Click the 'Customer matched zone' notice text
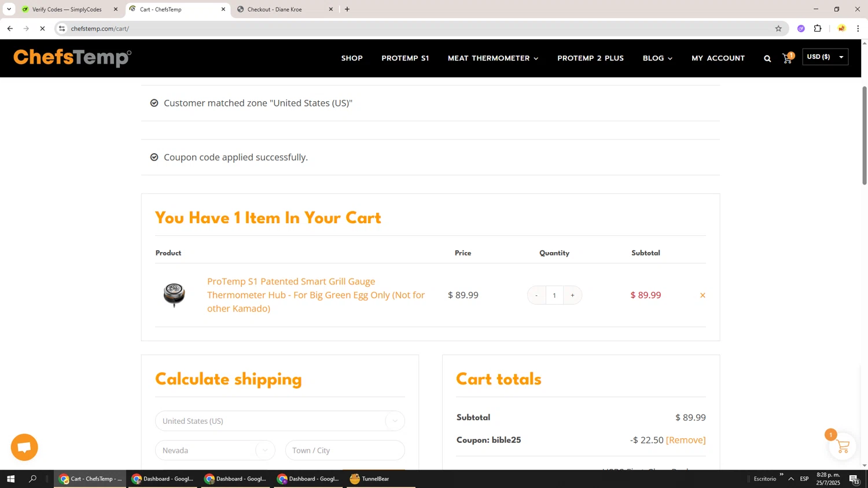Viewport: 868px width, 488px height. [x=258, y=103]
